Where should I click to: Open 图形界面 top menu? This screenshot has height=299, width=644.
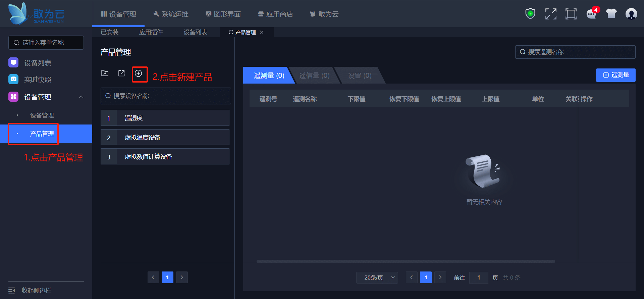pyautogui.click(x=223, y=14)
